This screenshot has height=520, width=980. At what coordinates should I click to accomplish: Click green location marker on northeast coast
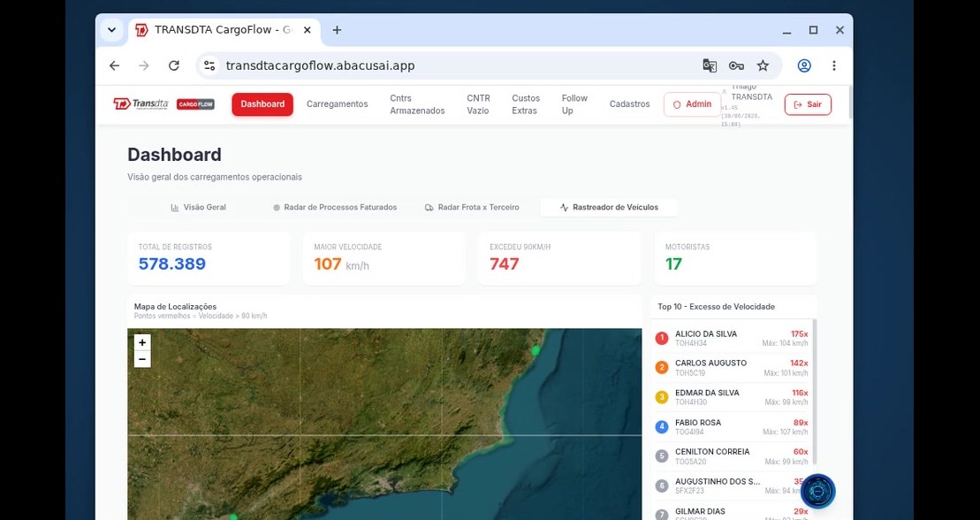pyautogui.click(x=536, y=350)
